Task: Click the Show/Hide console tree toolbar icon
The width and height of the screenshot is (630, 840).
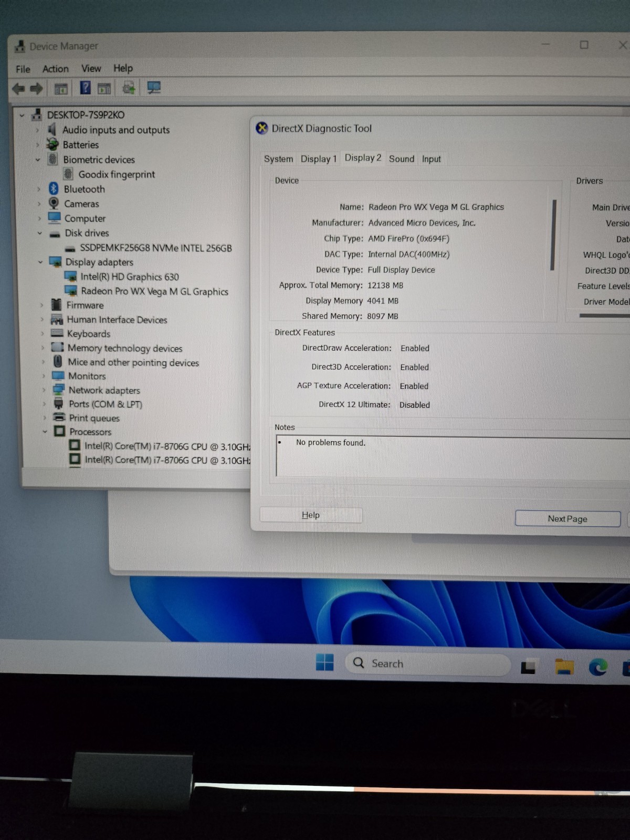Action: click(x=61, y=89)
